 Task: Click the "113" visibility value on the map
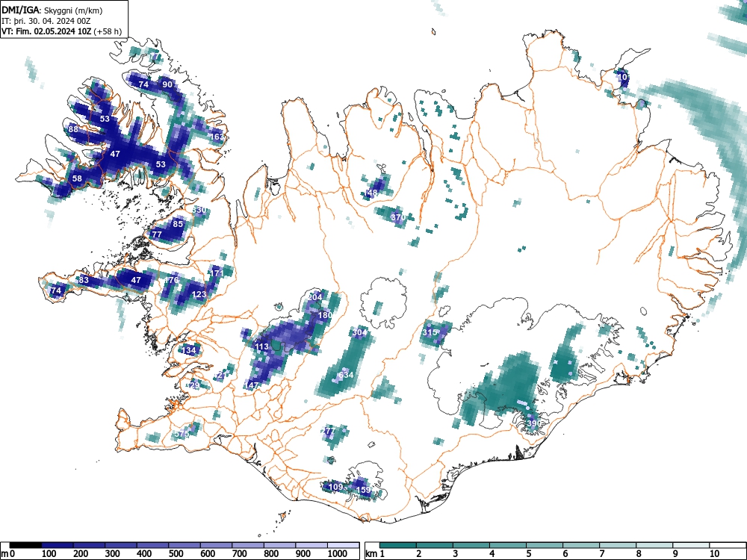(x=262, y=346)
